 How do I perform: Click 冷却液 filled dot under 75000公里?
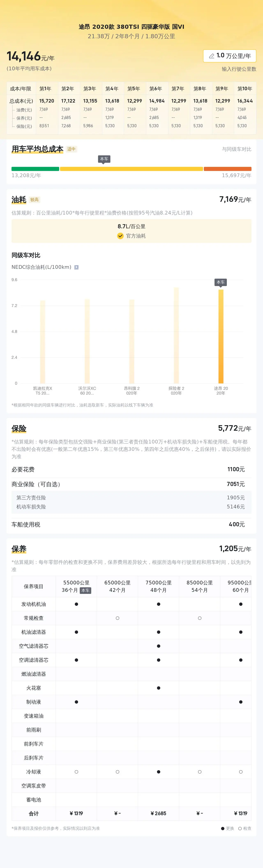pyautogui.click(x=159, y=772)
